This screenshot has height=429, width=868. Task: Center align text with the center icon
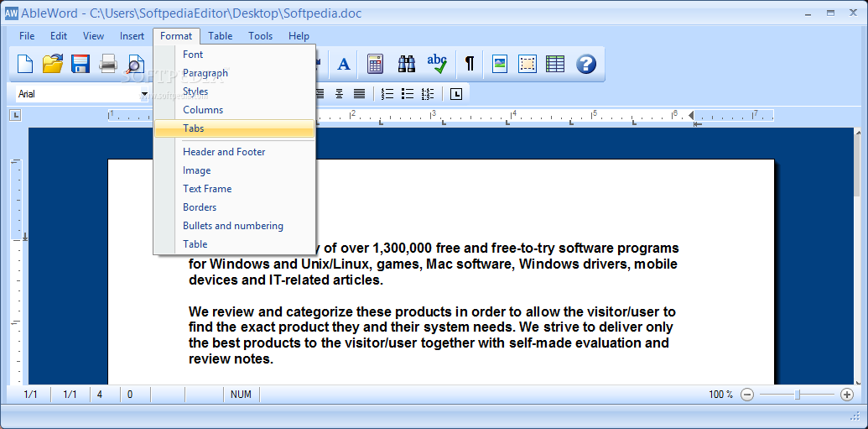pos(340,94)
